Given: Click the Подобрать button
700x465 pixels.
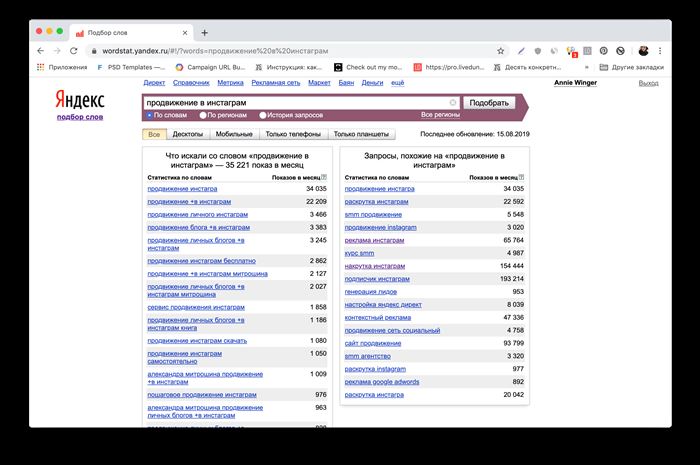Looking at the screenshot, I should (x=489, y=103).
